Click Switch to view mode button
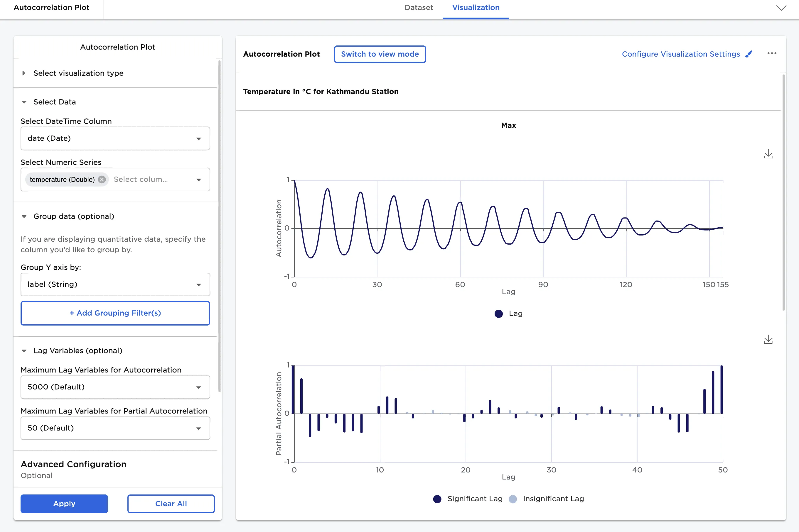Viewport: 799px width, 532px height. coord(380,54)
